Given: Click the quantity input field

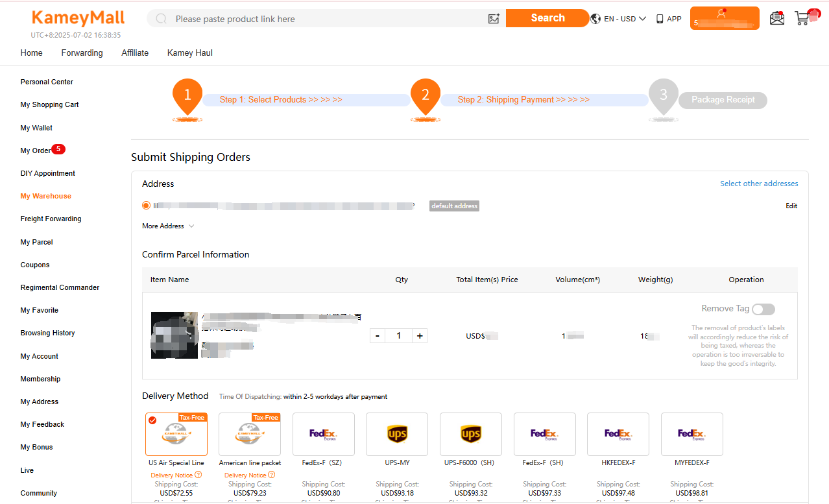Looking at the screenshot, I should click(x=399, y=335).
